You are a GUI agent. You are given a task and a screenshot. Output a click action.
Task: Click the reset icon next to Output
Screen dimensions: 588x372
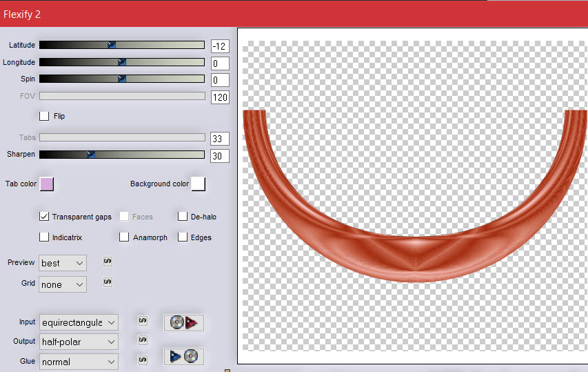point(143,340)
